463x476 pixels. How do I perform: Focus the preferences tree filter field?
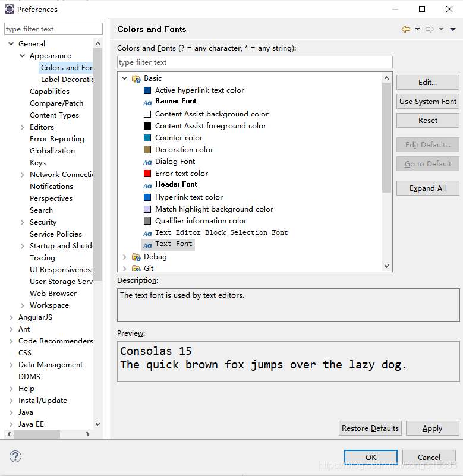[53, 29]
